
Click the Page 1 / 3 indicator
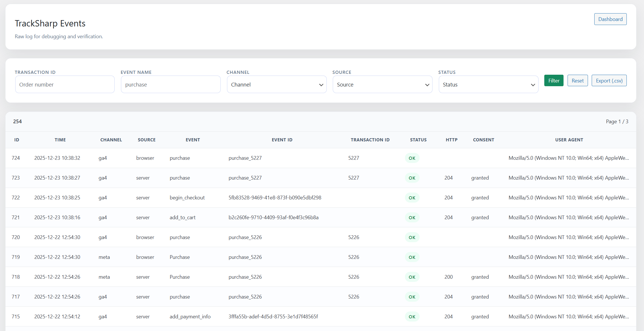(x=617, y=122)
